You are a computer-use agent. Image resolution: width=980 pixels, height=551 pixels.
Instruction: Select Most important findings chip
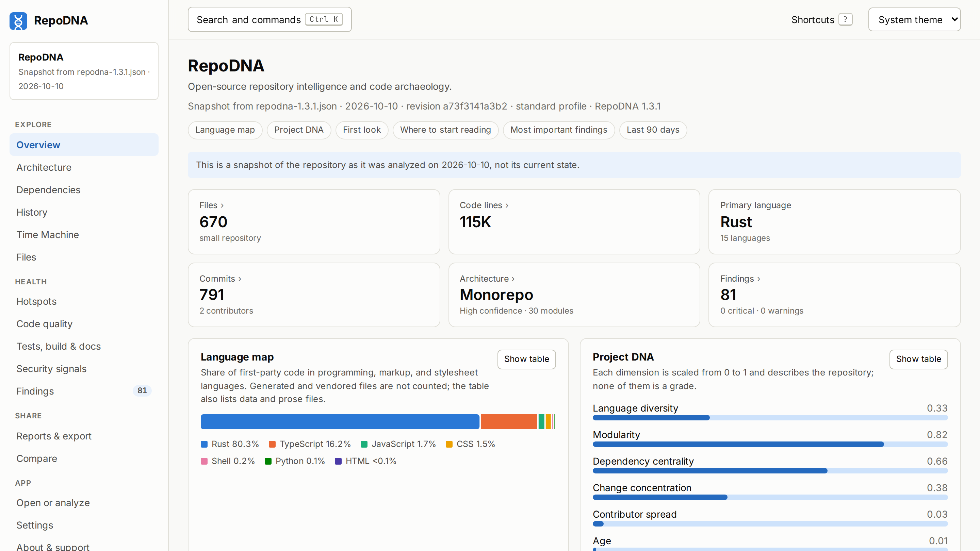[x=558, y=130]
